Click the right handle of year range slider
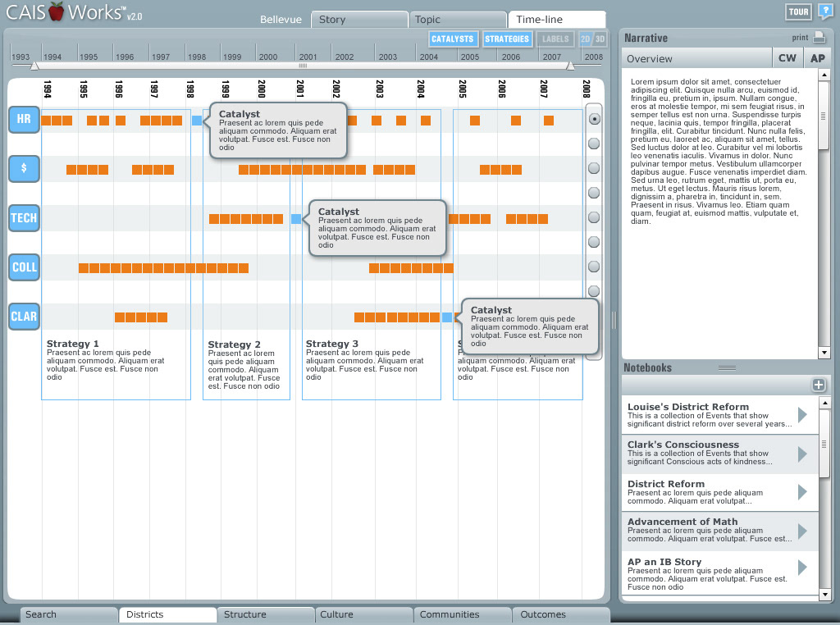Viewport: 840px width, 625px height. click(570, 66)
